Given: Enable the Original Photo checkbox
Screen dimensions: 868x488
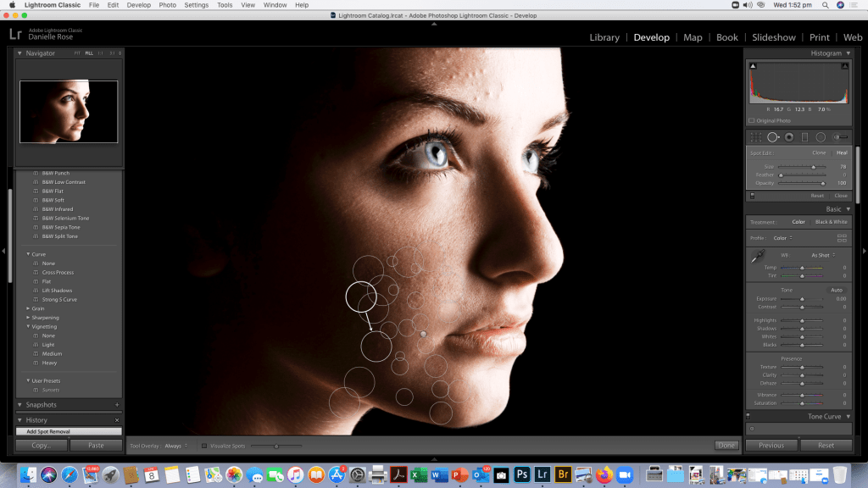Looking at the screenshot, I should pos(752,120).
